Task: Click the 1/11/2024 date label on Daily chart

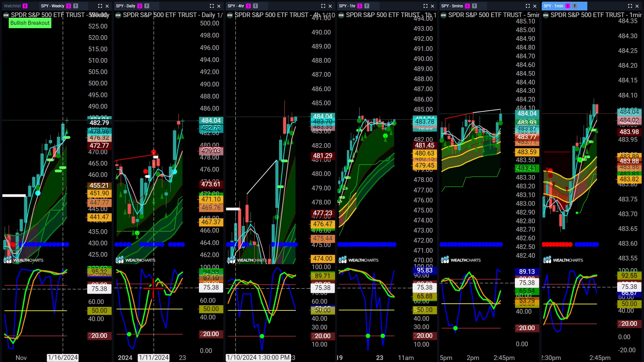Action: pyautogui.click(x=154, y=358)
